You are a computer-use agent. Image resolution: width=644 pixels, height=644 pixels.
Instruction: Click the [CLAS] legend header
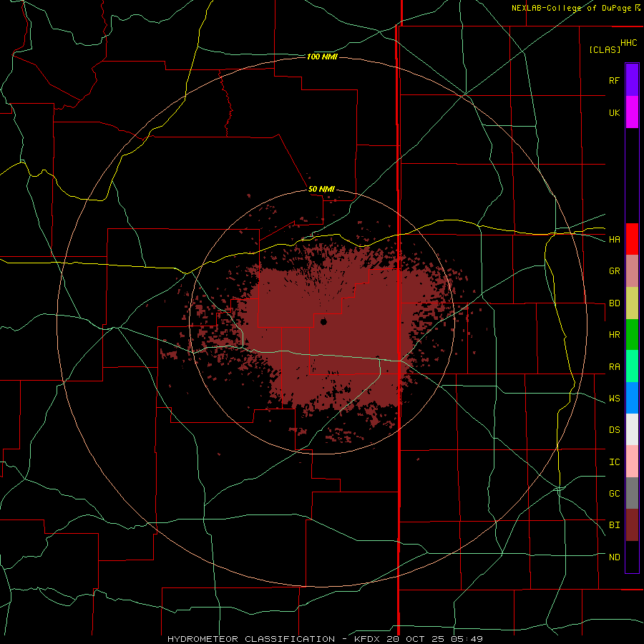click(x=605, y=50)
